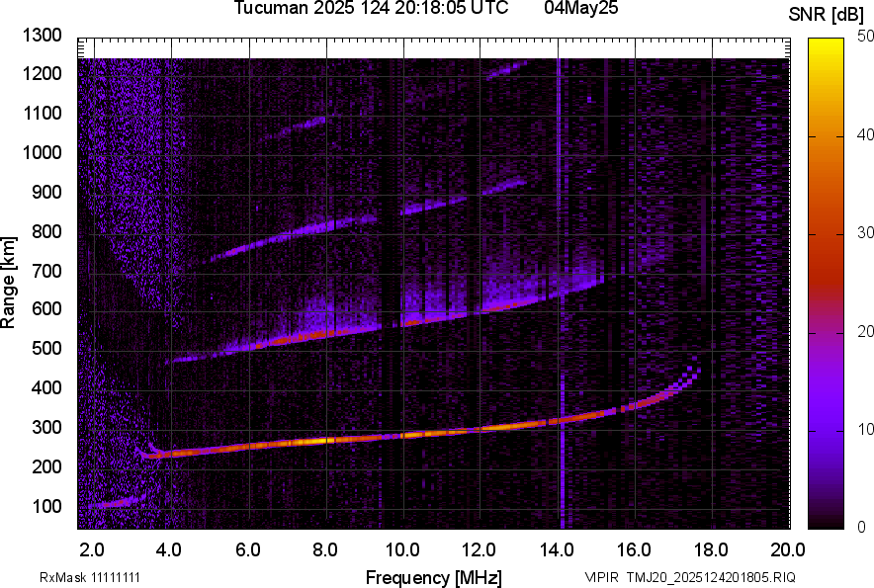Screen dimensions: 874x588
Task: Click the 1100 range tick label
Action: point(43,113)
